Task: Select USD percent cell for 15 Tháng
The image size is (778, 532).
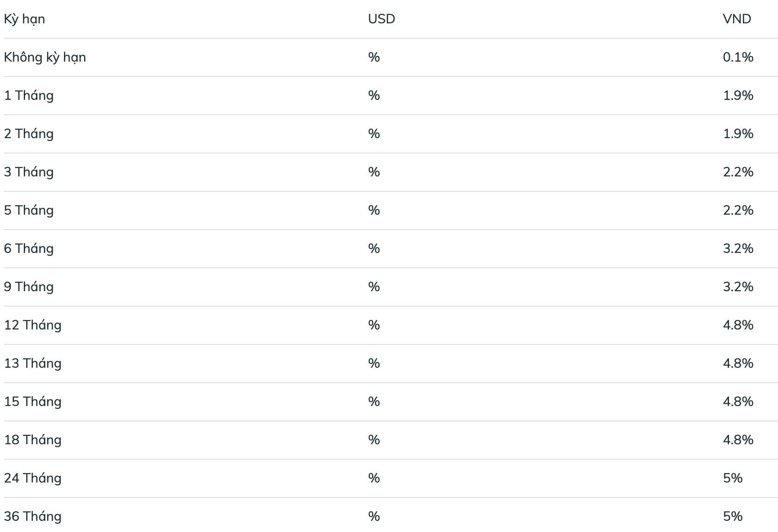Action: click(x=374, y=402)
